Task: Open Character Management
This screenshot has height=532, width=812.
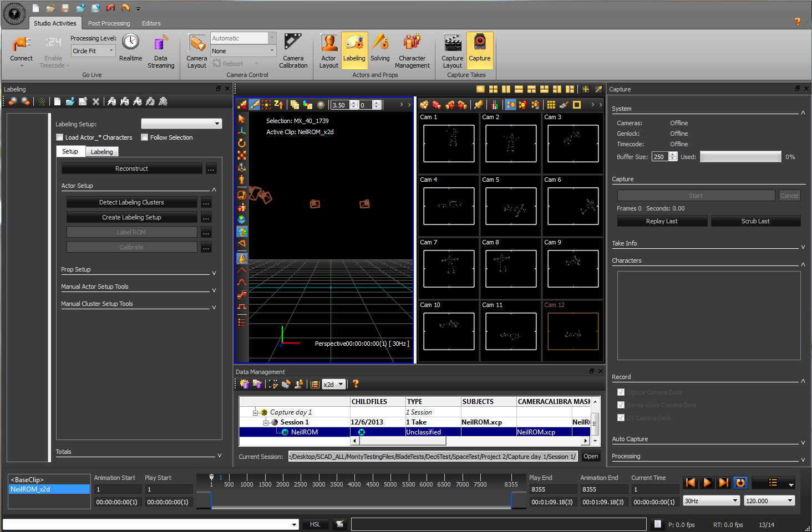Action: click(x=412, y=44)
